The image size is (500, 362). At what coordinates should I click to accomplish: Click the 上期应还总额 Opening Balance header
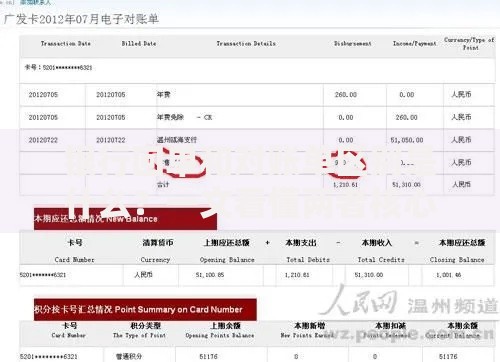[x=227, y=251]
